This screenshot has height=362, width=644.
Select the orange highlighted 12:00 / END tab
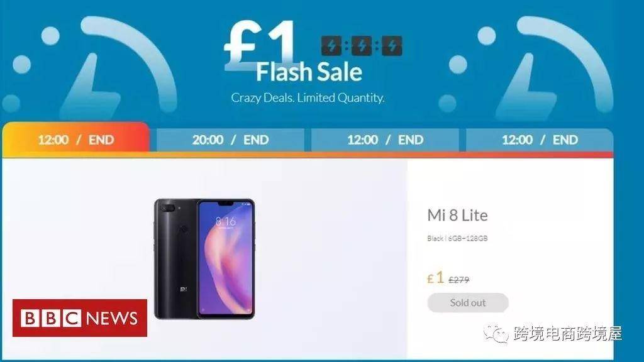coord(75,140)
